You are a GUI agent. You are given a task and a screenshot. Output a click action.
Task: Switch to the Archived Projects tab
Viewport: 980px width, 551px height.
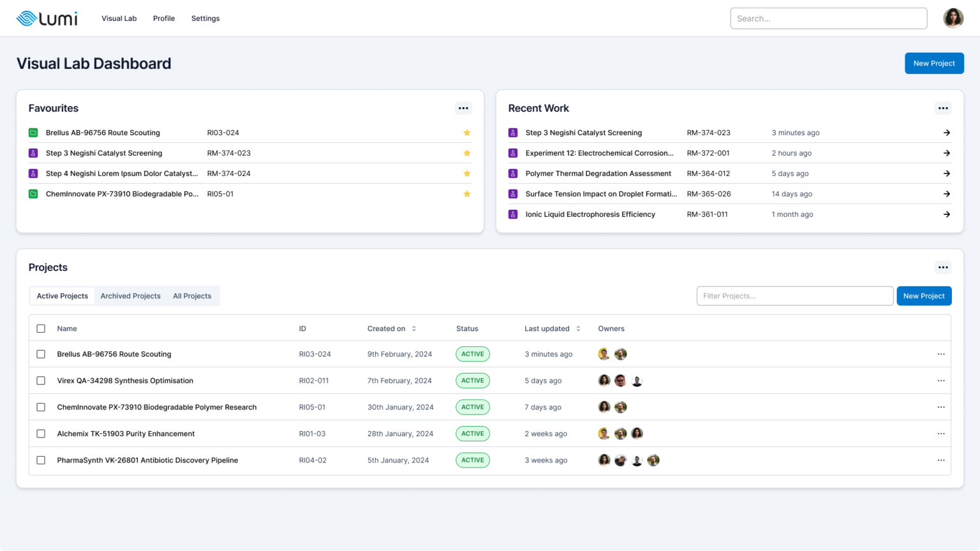(130, 295)
